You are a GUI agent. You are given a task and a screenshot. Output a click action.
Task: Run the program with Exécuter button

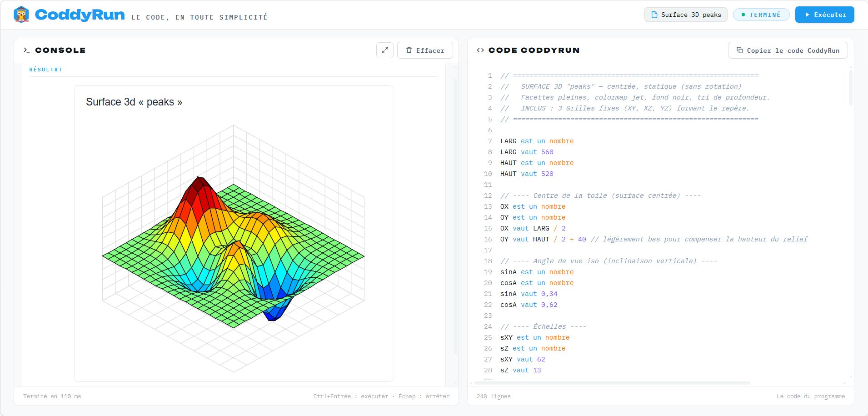[x=825, y=15]
